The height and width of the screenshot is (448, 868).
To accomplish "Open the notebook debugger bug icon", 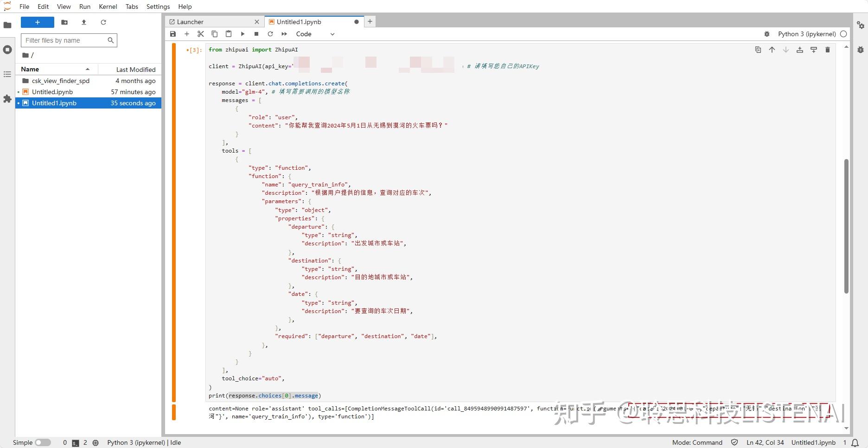I will tap(767, 34).
